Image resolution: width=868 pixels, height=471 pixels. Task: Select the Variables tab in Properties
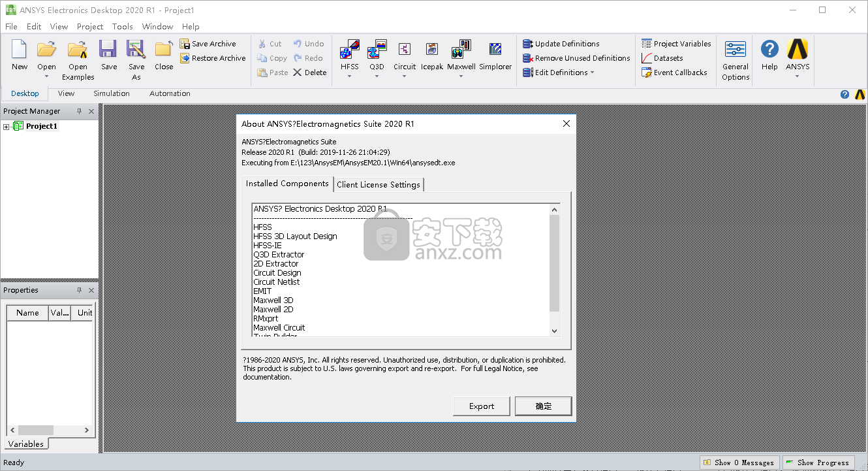pos(26,444)
